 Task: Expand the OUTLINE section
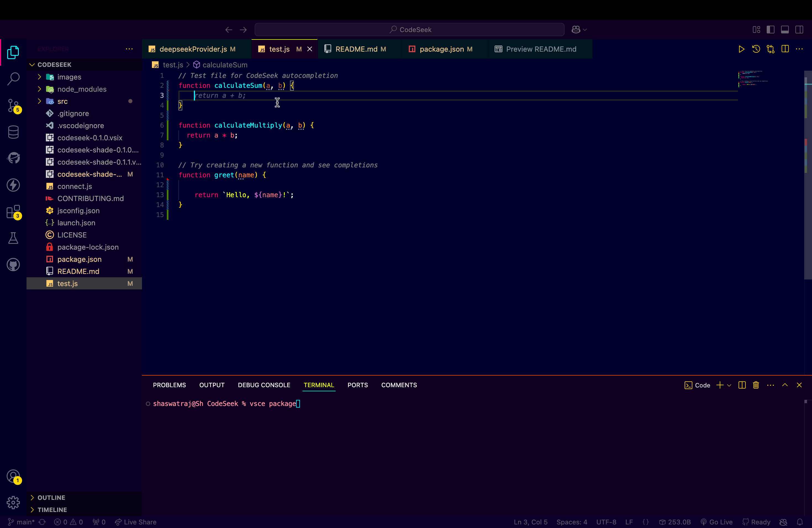(x=51, y=498)
